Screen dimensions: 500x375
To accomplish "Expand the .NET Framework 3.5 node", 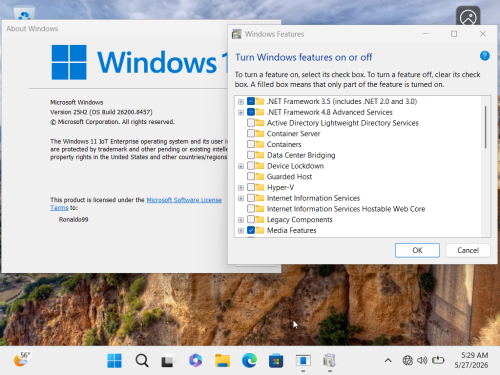I will point(241,102).
